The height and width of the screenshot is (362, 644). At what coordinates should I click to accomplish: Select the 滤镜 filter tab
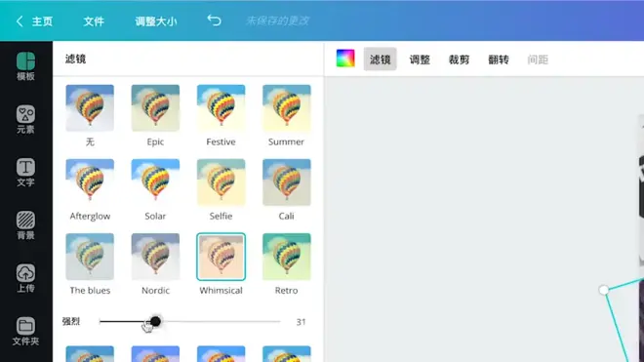pyautogui.click(x=380, y=60)
